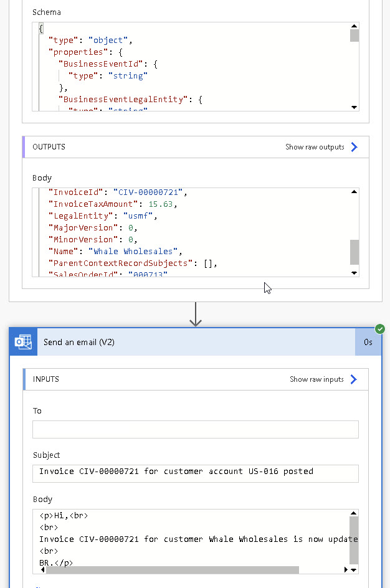Click the 0s duration indicator on the email action

368,342
